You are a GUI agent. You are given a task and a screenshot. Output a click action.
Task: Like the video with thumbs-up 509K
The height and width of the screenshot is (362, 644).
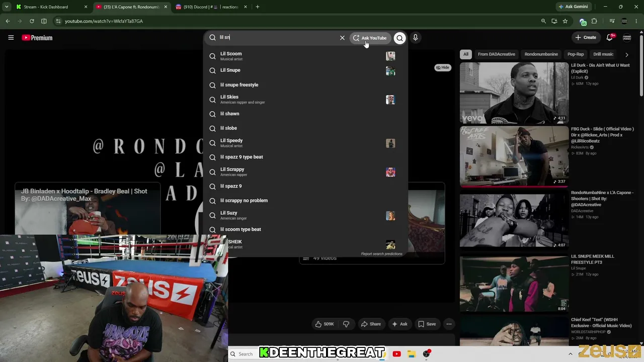(x=325, y=324)
